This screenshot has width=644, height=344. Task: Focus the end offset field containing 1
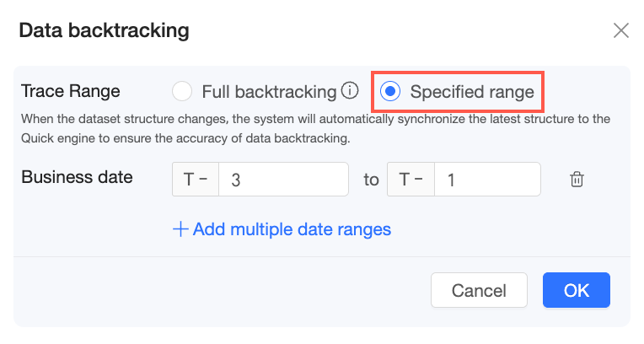[487, 180]
